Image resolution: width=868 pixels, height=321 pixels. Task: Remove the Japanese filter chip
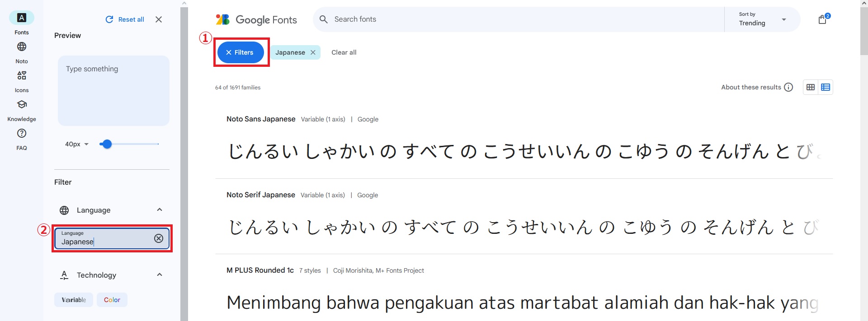tap(313, 52)
